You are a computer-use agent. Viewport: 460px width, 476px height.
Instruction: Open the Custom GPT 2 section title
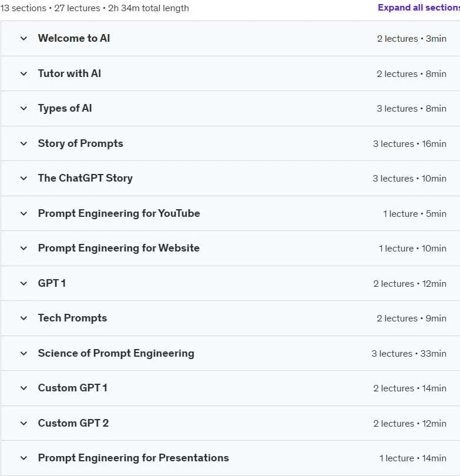(73, 423)
